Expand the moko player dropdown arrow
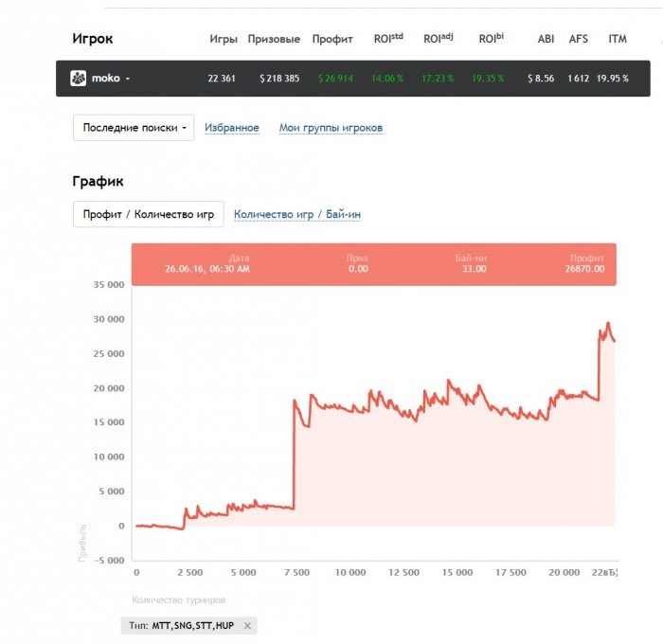Screen dimensions: 663x644 tap(128, 79)
